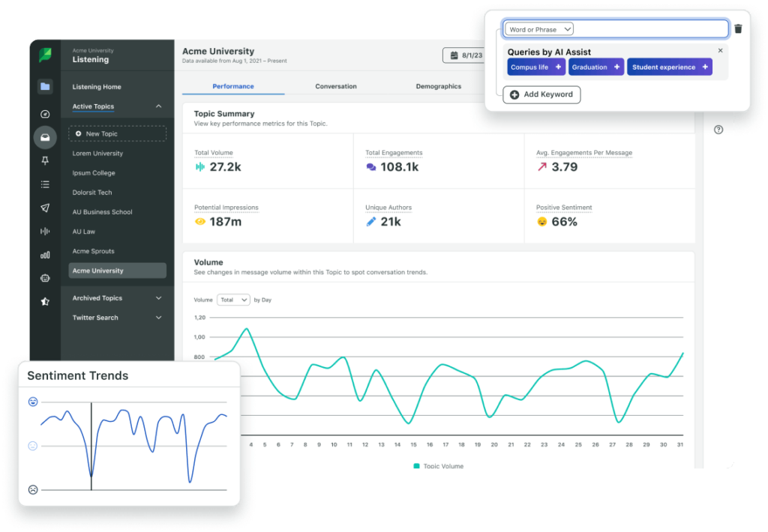The image size is (768, 532).
Task: Collapse the Active Topics section
Action: [x=157, y=106]
